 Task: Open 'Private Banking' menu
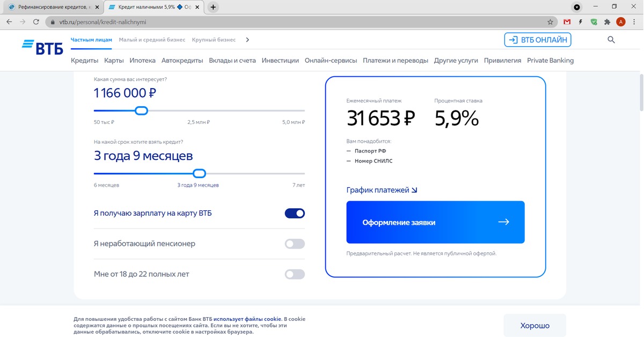point(550,61)
